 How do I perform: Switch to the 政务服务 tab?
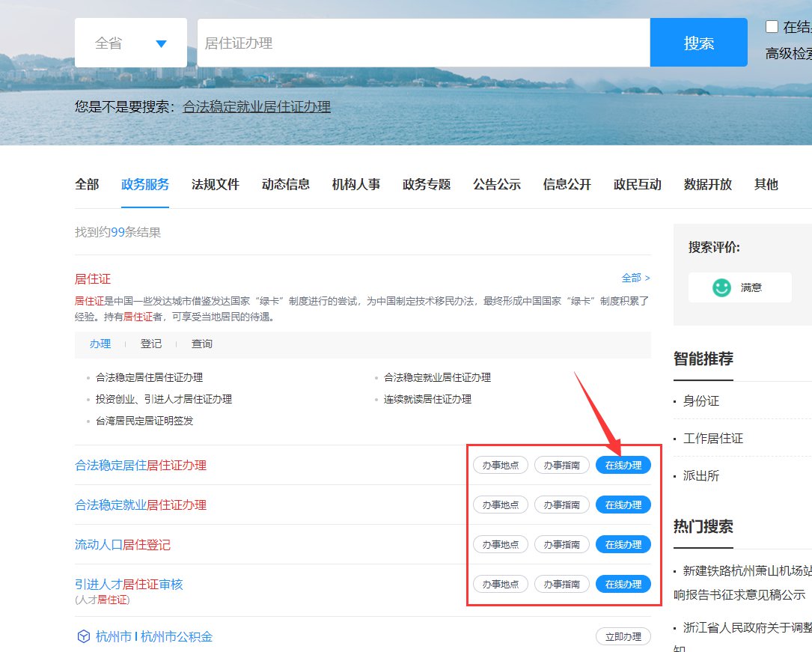[145, 184]
